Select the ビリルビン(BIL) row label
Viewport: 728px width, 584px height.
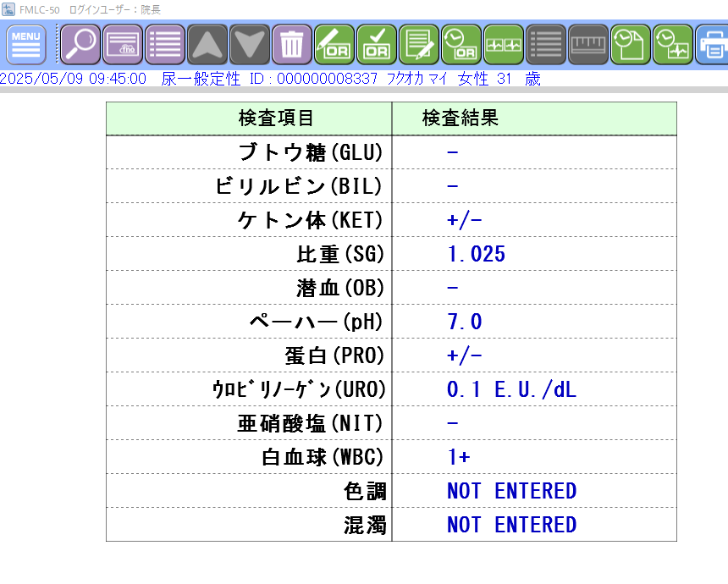coord(300,186)
